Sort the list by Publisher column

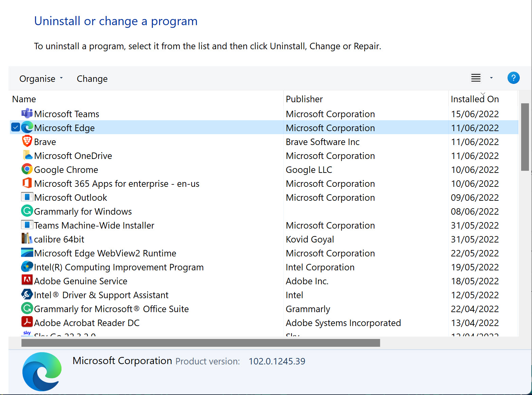[x=304, y=99]
